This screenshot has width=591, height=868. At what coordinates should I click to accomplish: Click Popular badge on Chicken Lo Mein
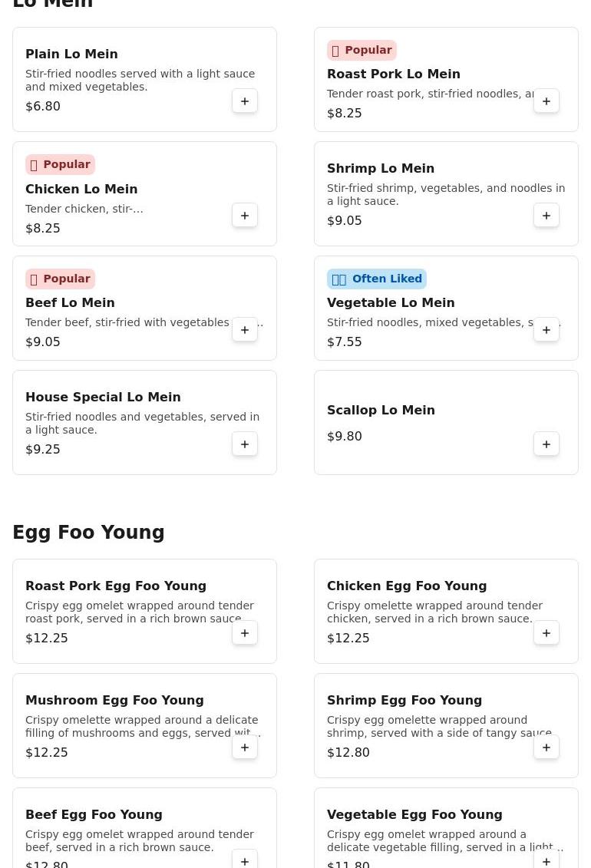(x=60, y=165)
